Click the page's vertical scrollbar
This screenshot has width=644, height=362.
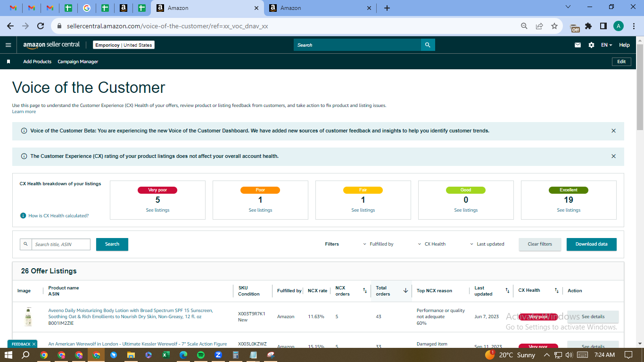point(640,87)
